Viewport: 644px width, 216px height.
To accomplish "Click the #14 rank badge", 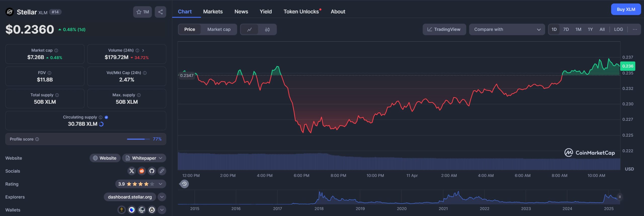I will [55, 12].
